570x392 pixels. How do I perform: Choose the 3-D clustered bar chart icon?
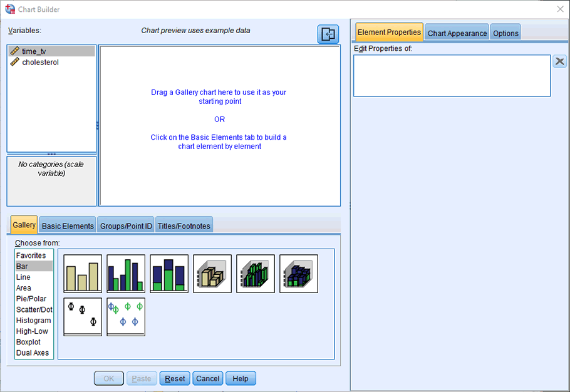click(255, 274)
